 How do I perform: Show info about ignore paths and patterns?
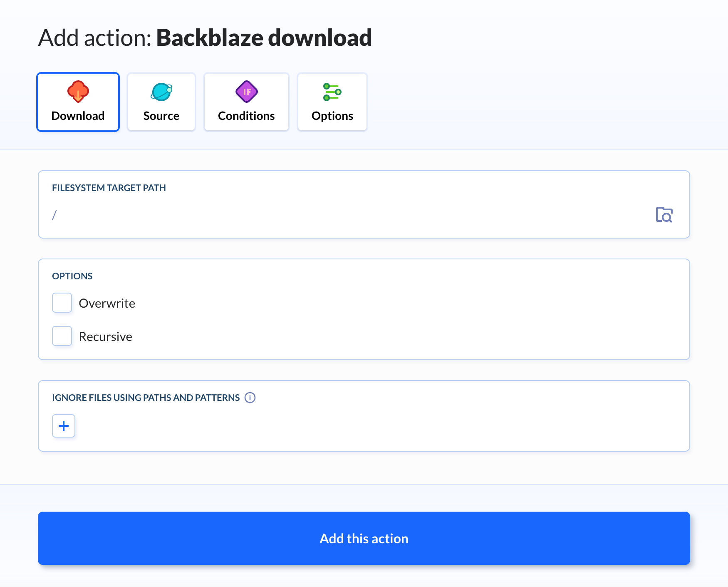[x=250, y=398]
